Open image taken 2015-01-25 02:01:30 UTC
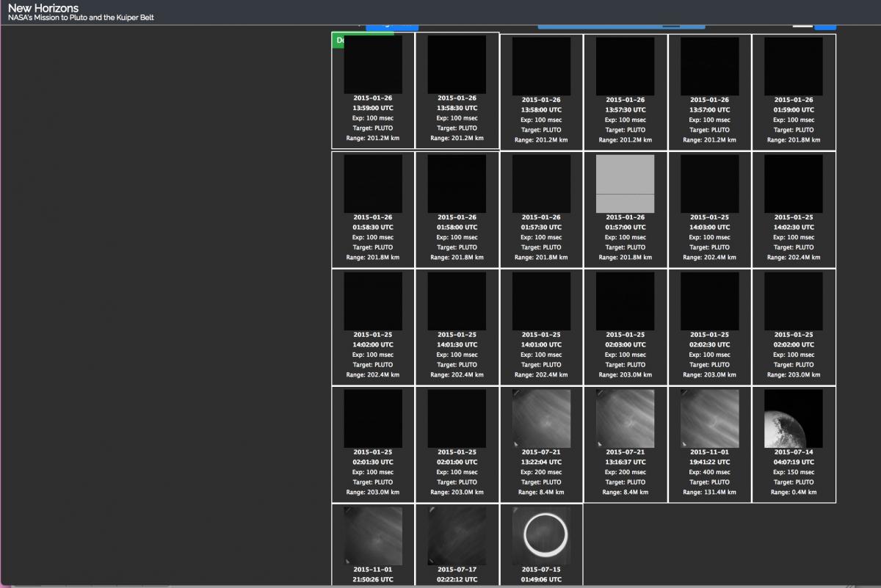 (x=373, y=419)
